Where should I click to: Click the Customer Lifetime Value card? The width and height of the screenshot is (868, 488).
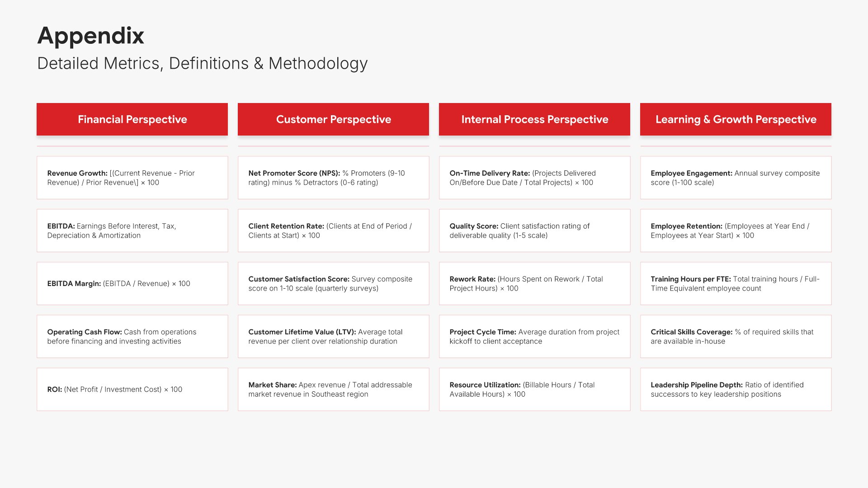(x=333, y=336)
